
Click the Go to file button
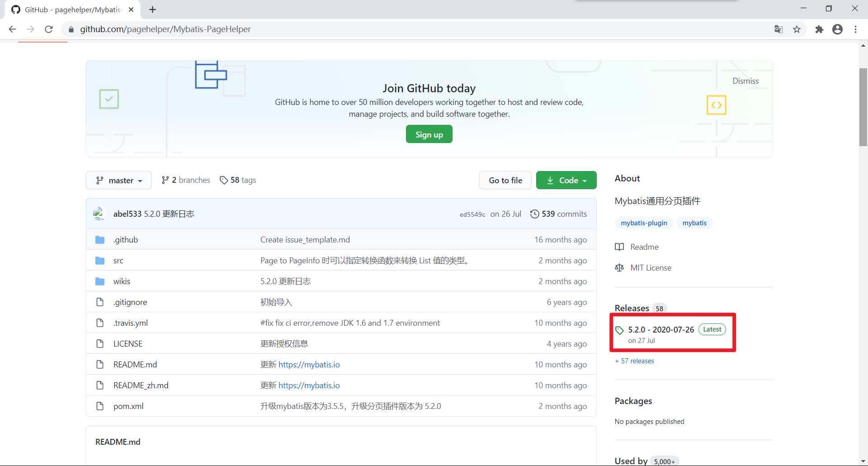(505, 180)
